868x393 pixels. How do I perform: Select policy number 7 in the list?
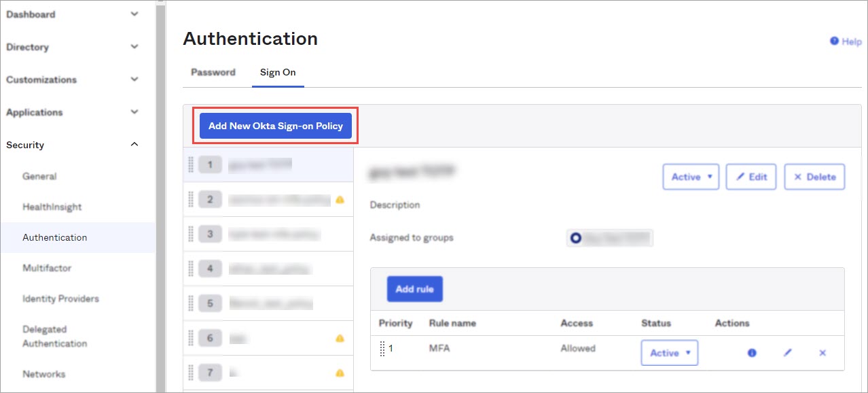tap(268, 373)
